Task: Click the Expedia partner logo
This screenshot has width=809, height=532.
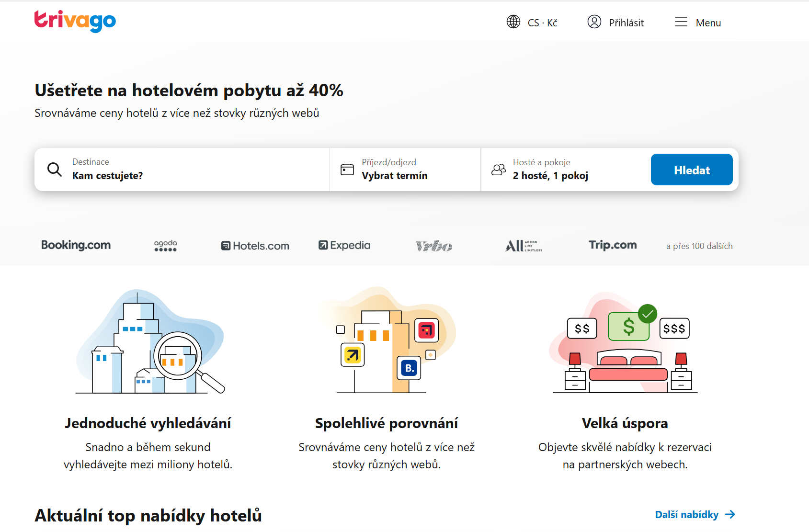Action: [x=344, y=245]
